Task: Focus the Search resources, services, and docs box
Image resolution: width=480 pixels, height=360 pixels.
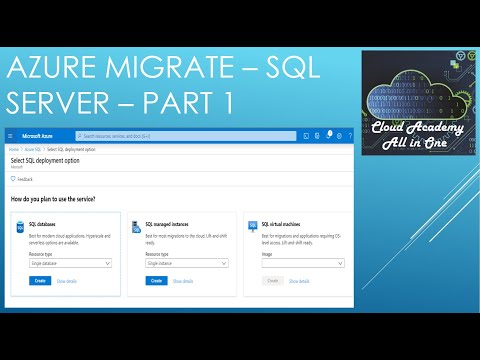Action: click(x=186, y=136)
